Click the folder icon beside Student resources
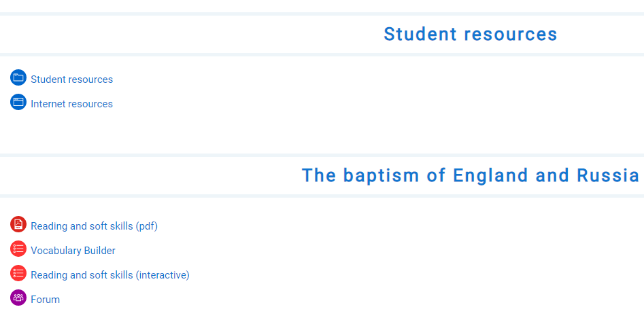Viewport: 644px width, 322px height. pyautogui.click(x=18, y=78)
